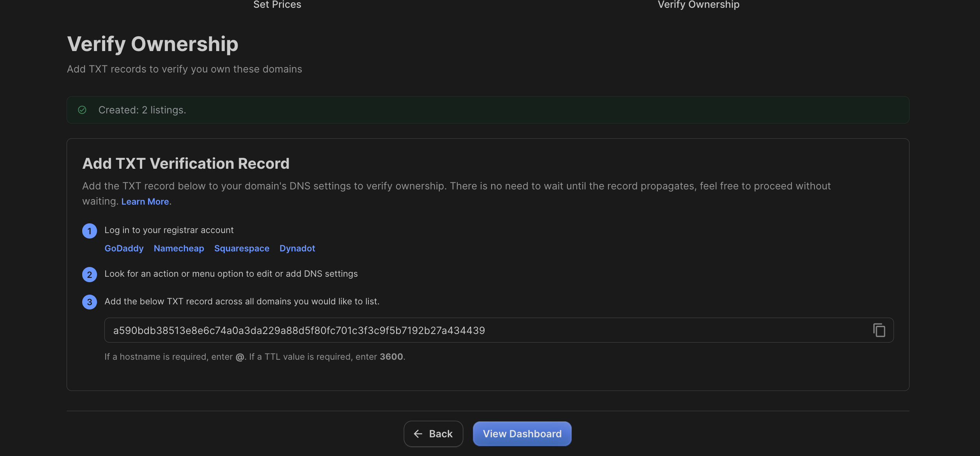The image size is (980, 456).
Task: Click the 'Add TXT Verification Record' heading
Action: (186, 164)
